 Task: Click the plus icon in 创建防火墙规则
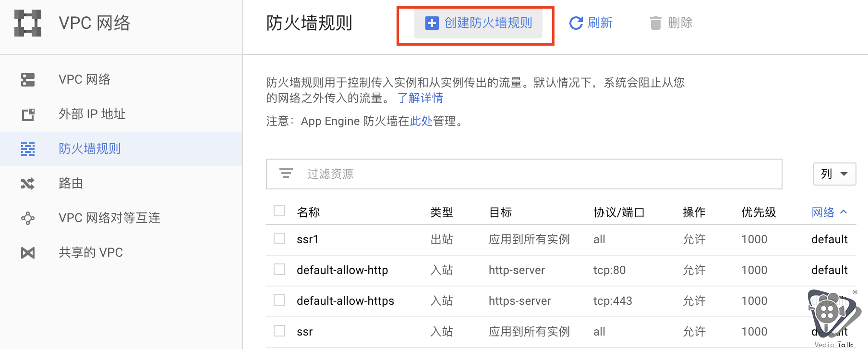point(432,23)
